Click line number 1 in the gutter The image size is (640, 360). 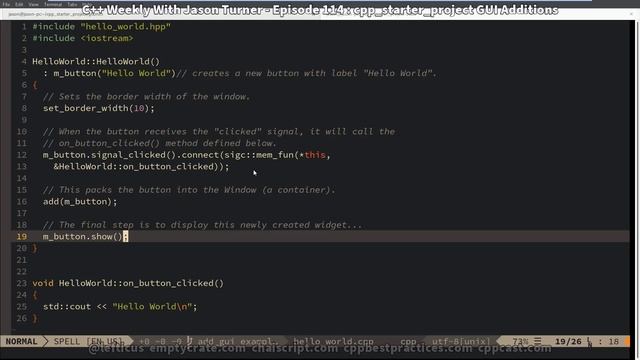pyautogui.click(x=24, y=27)
